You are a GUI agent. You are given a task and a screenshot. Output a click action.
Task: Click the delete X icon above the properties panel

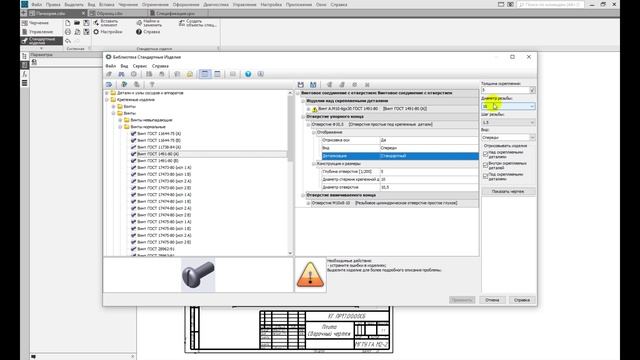tap(367, 84)
